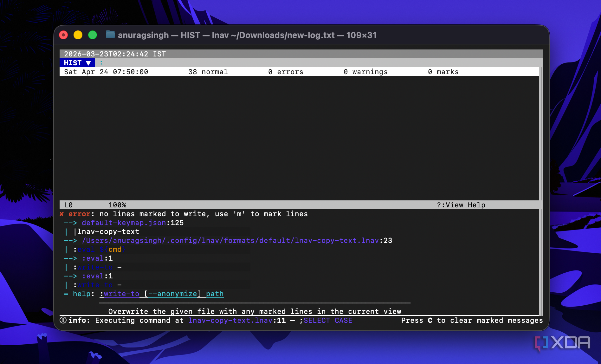Click the '0 errors' count
The width and height of the screenshot is (601, 364).
286,72
